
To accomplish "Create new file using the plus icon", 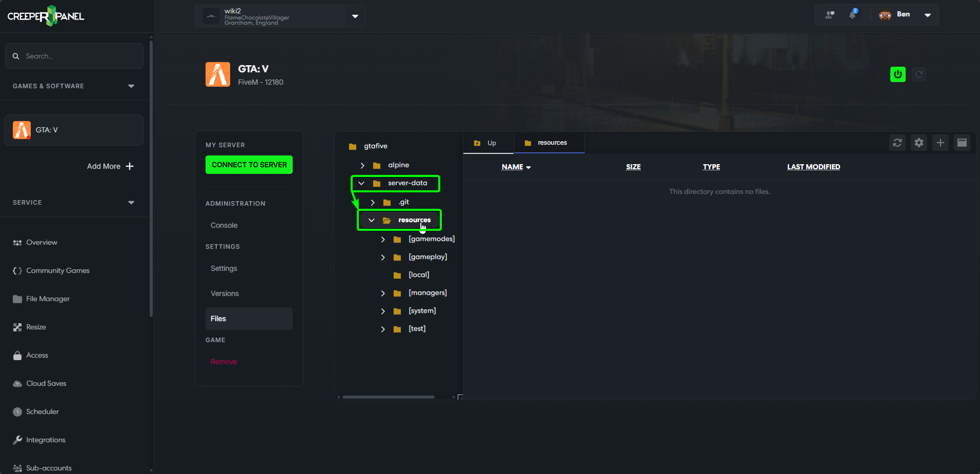I will click(x=940, y=143).
